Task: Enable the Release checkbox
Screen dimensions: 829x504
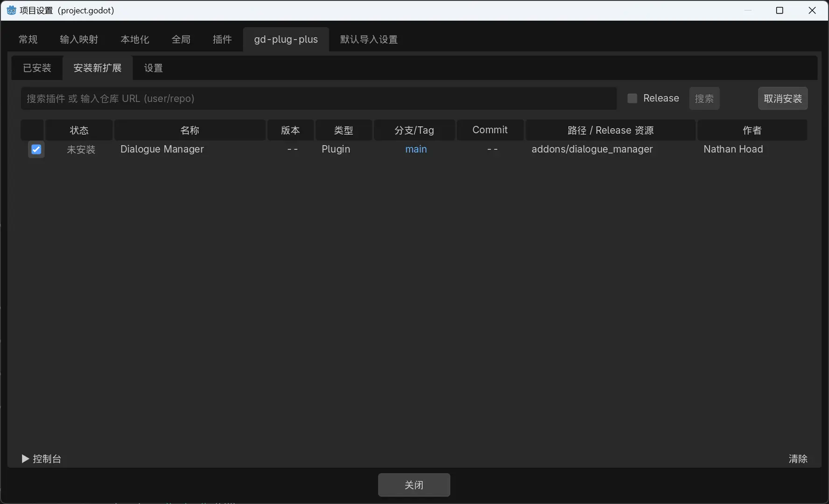Action: (632, 98)
